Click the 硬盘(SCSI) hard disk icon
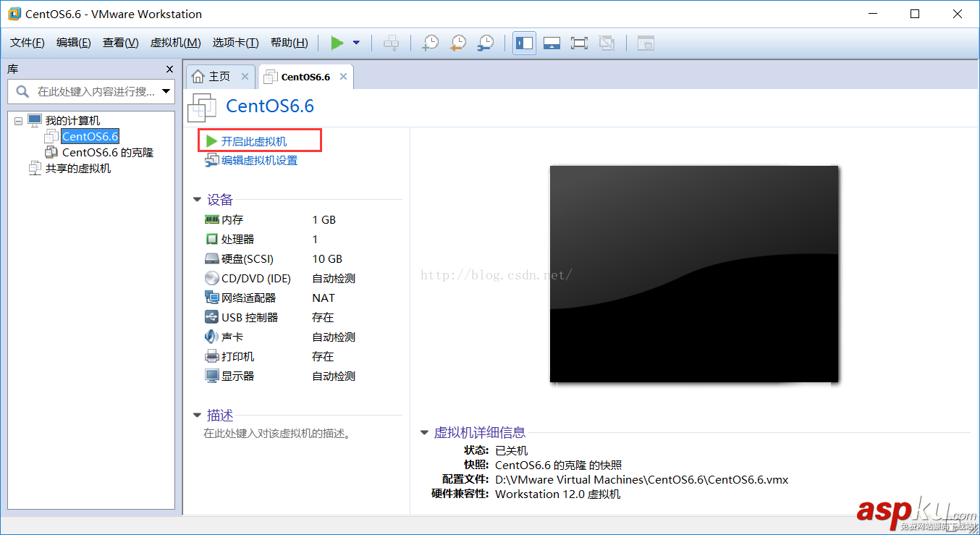The width and height of the screenshot is (980, 535). [x=211, y=258]
